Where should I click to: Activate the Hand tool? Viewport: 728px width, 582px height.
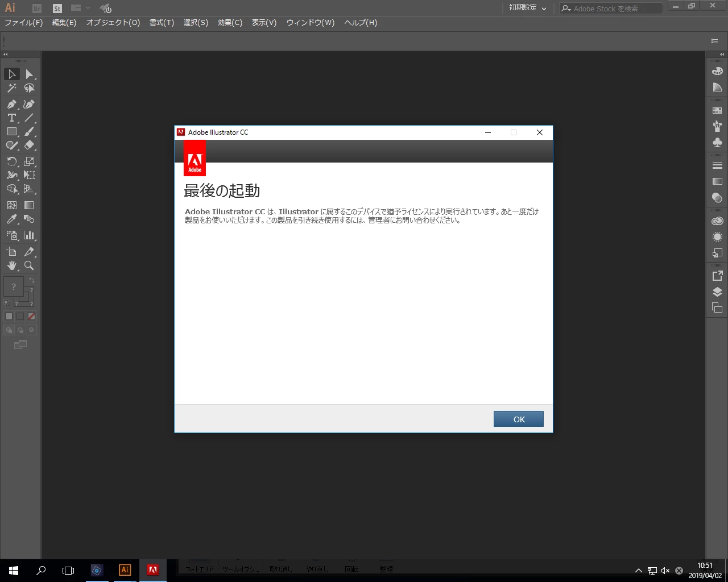click(x=12, y=265)
